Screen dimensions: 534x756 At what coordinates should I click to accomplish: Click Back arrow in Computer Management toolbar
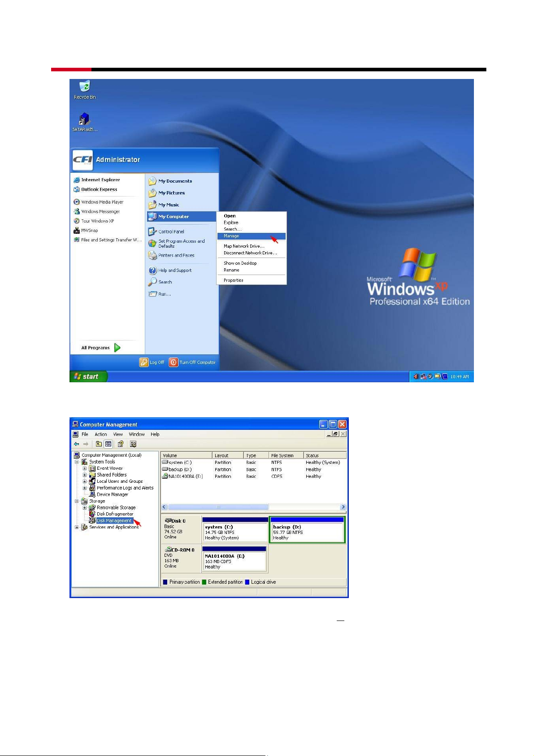tap(77, 444)
